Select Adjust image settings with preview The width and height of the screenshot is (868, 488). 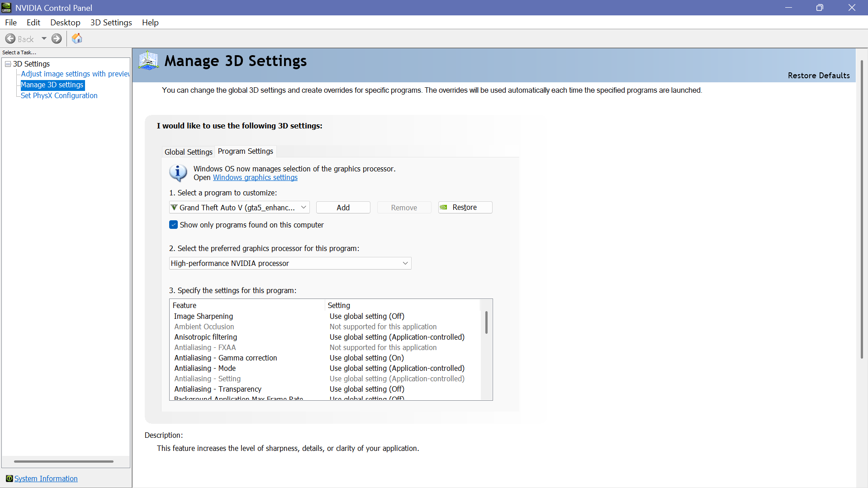tap(75, 74)
